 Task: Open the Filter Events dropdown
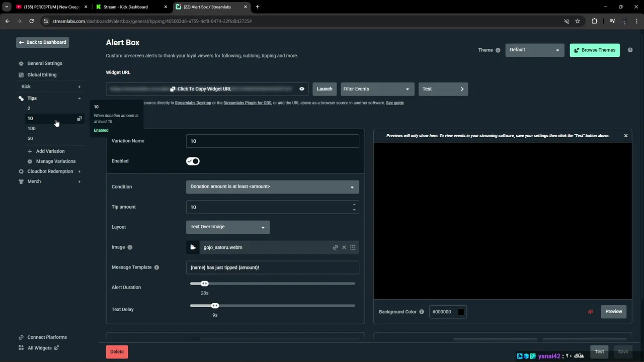click(x=377, y=89)
